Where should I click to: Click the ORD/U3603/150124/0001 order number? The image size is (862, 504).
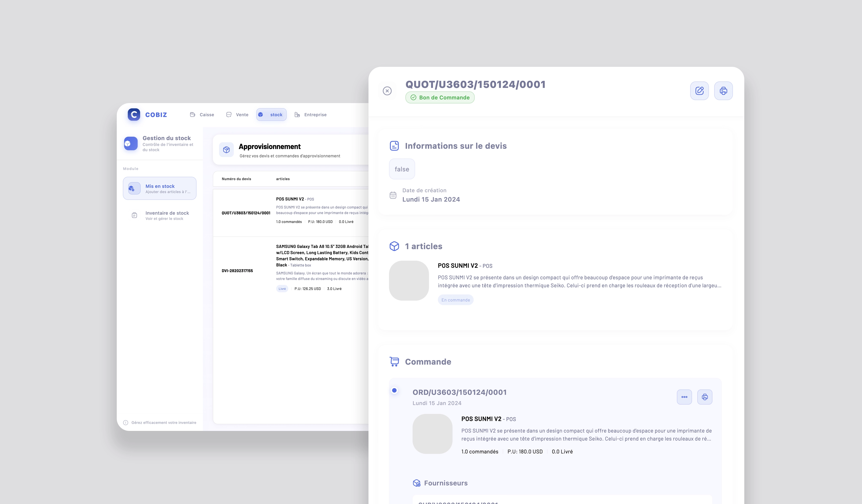click(459, 392)
